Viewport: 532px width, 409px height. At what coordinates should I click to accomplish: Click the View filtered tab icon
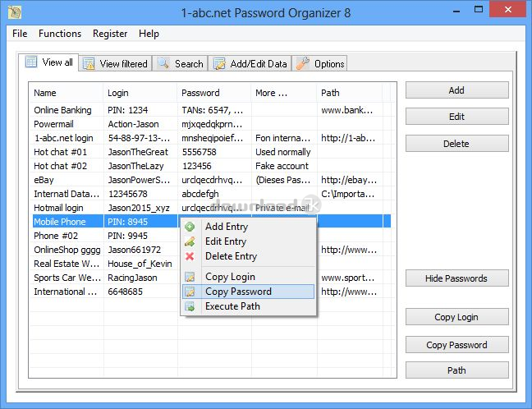pyautogui.click(x=89, y=64)
